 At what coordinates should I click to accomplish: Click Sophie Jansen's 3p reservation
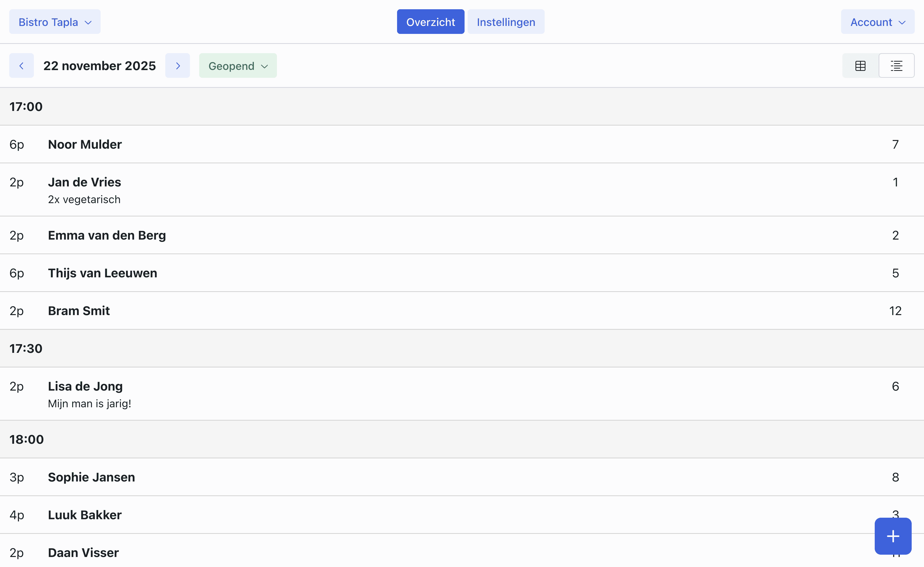pos(91,477)
